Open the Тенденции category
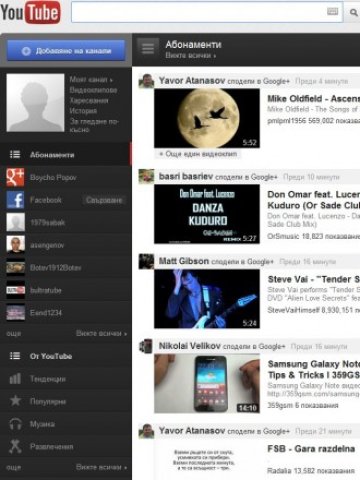 [x=48, y=379]
